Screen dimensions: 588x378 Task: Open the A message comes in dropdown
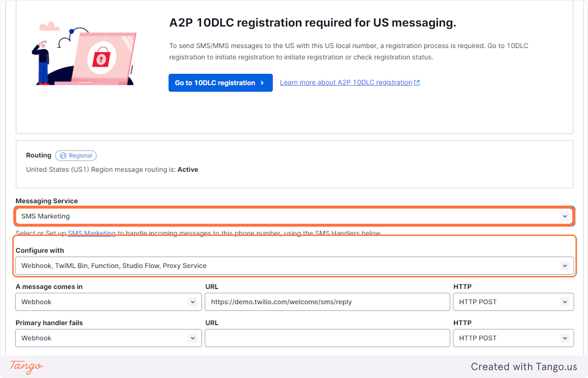tap(108, 302)
